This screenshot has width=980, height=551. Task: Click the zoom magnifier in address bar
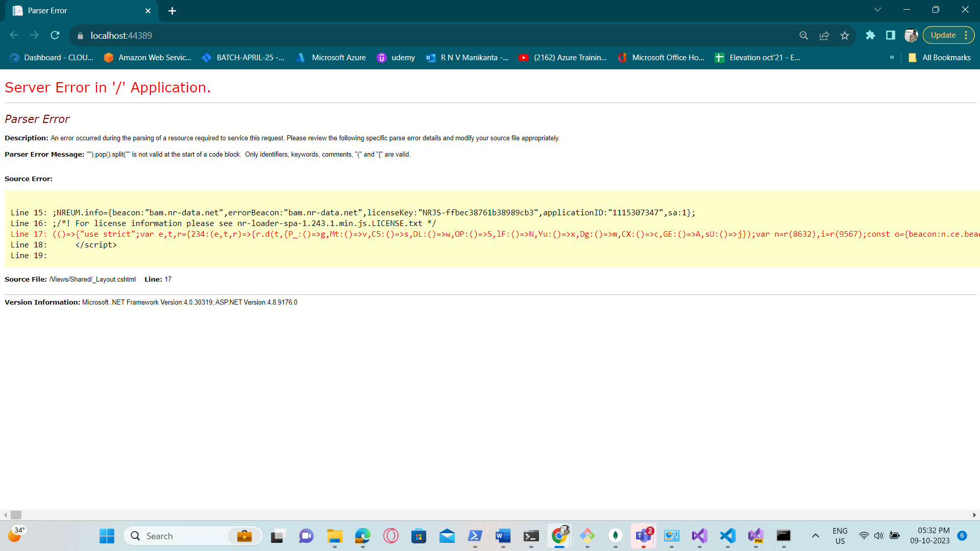coord(804,35)
